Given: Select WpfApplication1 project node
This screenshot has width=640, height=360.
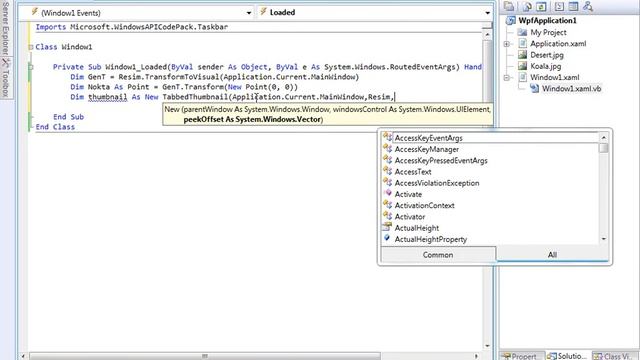Looking at the screenshot, I should [547, 20].
